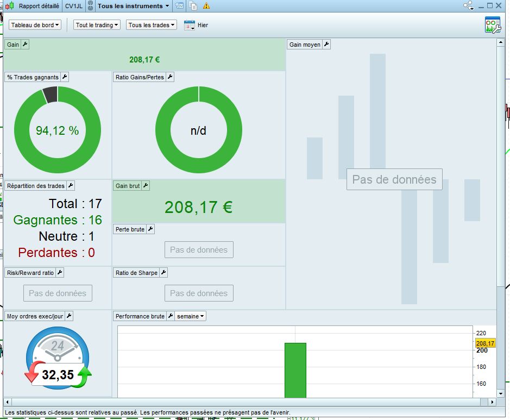
Task: Toggle the chain link icon beside CV1JL
Action: point(90,6)
